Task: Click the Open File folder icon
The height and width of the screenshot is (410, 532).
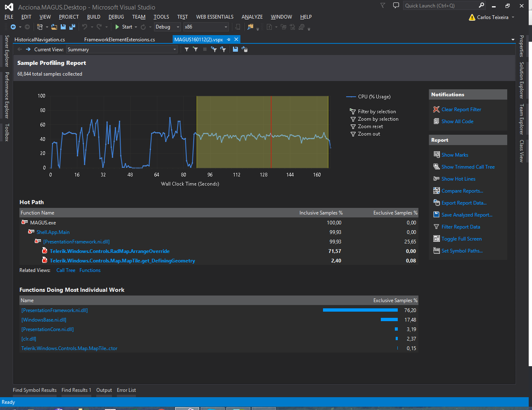Action: pos(54,27)
